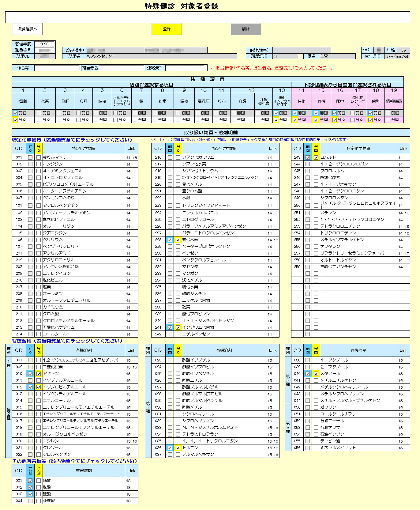Uncheck 今回 box for 弗化水素
The height and width of the screenshot is (510, 420).
(178, 240)
